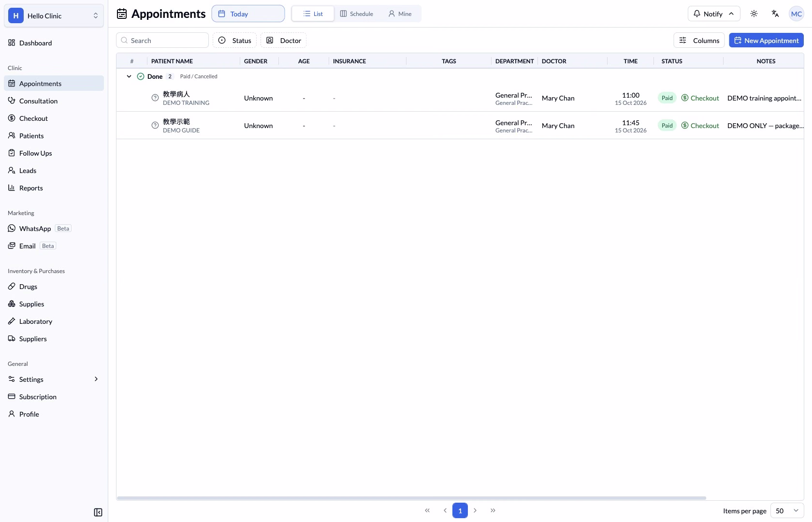812x522 pixels.
Task: Open WhatsApp marketing page
Action: [x=54, y=228]
